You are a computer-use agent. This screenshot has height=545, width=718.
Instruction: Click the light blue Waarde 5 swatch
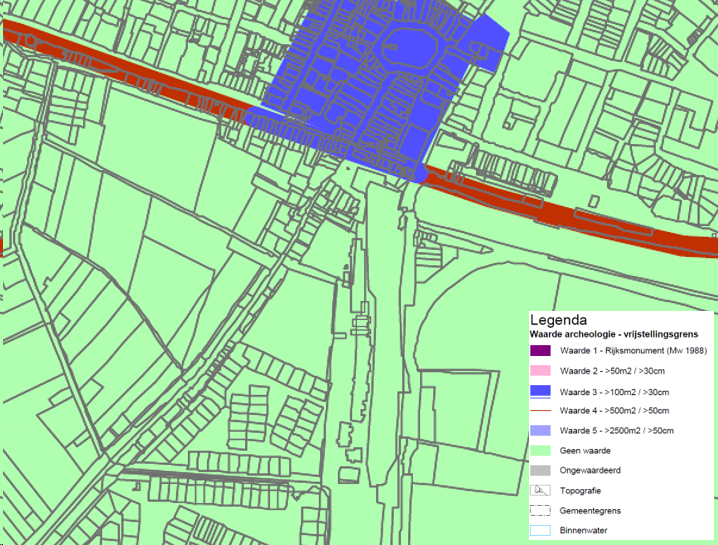tap(540, 431)
